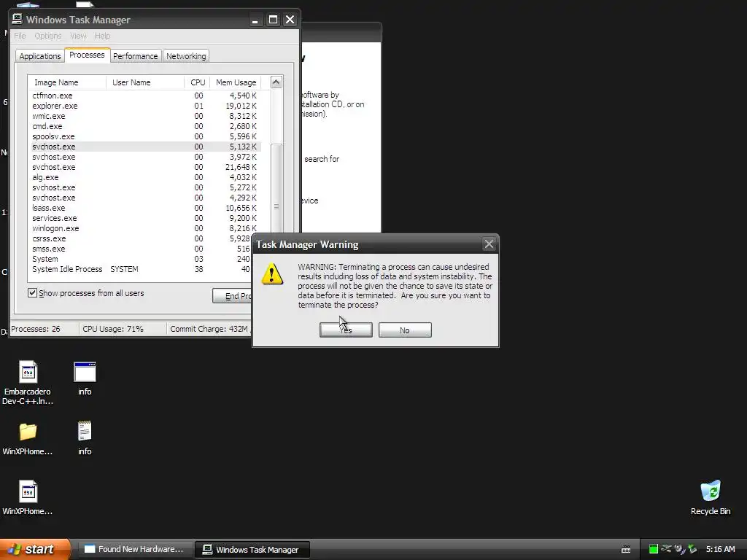Image resolution: width=747 pixels, height=560 pixels.
Task: Select the wmic.exe process
Action: (x=146, y=116)
